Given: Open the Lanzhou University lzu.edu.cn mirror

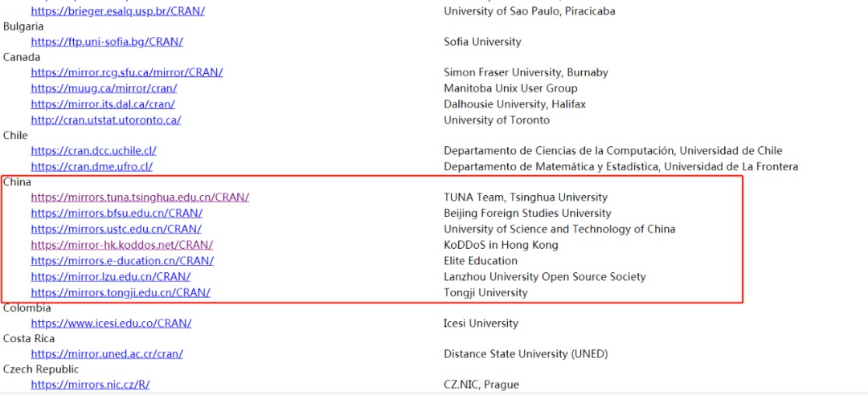Looking at the screenshot, I should click(x=111, y=277).
